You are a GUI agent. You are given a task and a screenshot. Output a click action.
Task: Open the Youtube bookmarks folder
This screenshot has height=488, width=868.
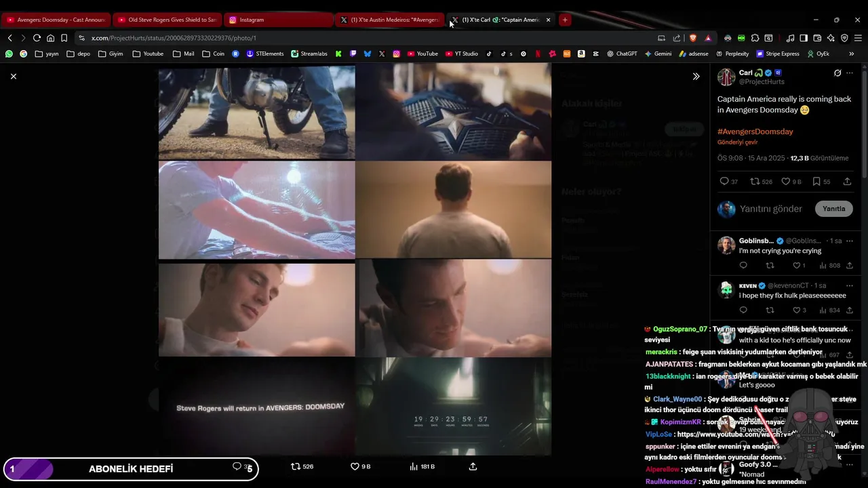pyautogui.click(x=148, y=54)
